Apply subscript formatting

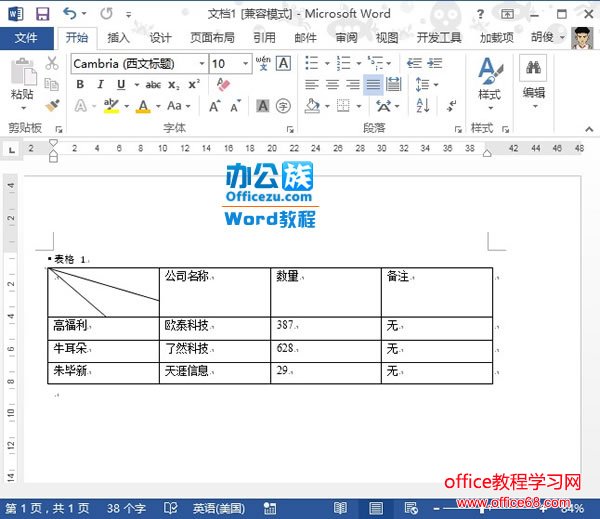pyautogui.click(x=173, y=85)
